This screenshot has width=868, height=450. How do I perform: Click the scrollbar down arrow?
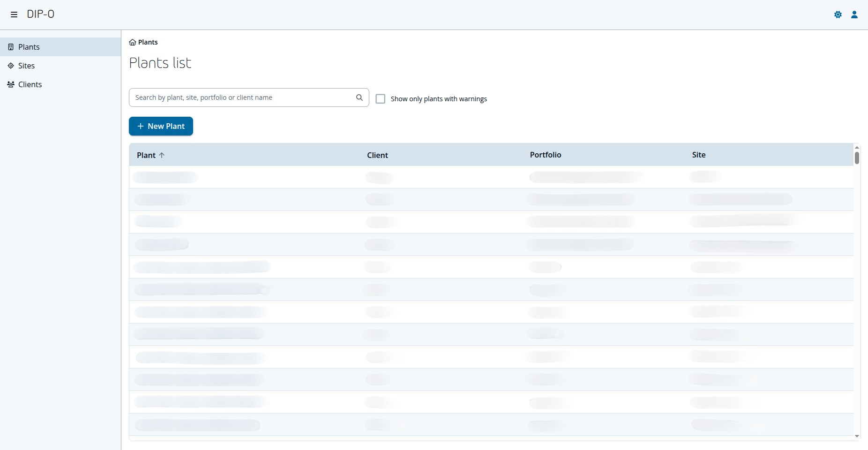[857, 436]
